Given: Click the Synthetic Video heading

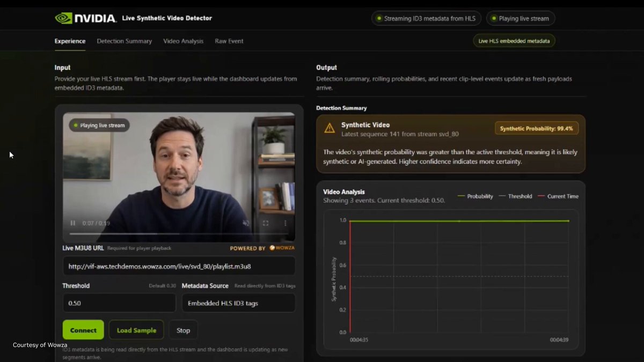Looking at the screenshot, I should (365, 125).
